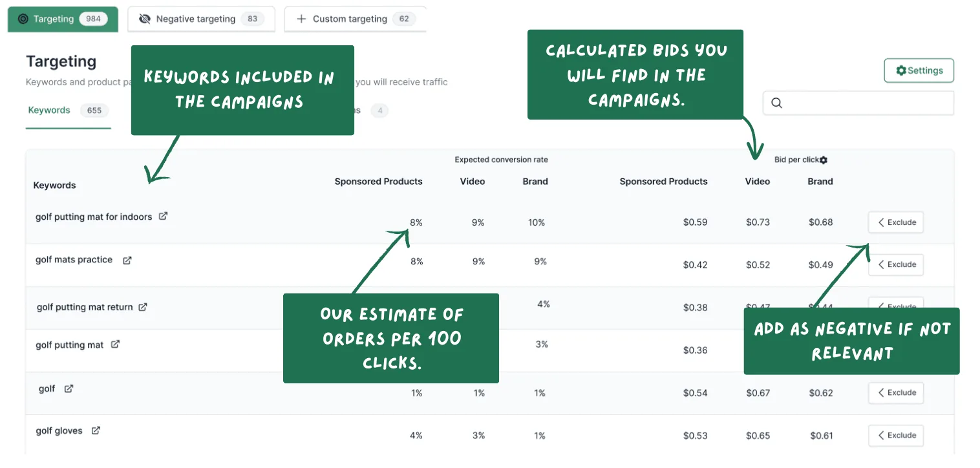Exclude the golf putting mat for indoors keyword

[896, 222]
